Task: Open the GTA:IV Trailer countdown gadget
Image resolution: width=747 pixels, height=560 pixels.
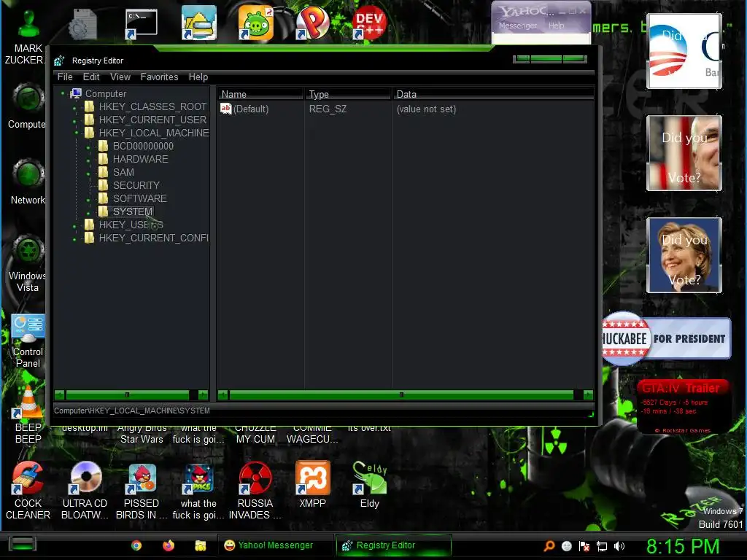Action: 683,407
